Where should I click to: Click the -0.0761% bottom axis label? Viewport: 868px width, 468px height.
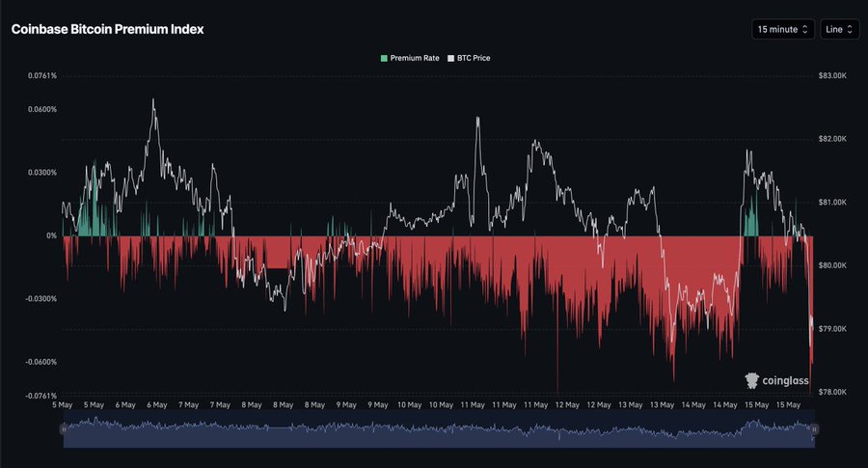click(41, 396)
